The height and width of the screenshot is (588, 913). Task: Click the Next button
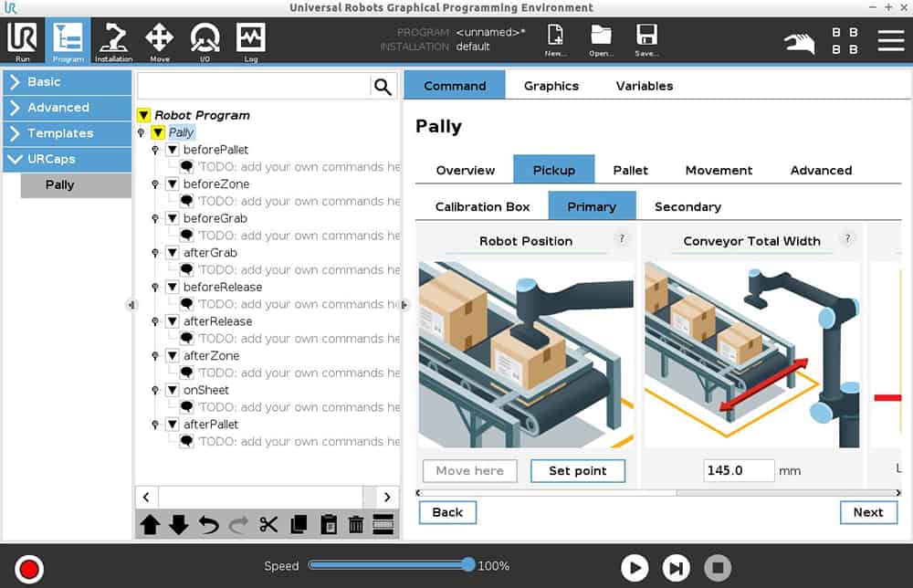[868, 512]
